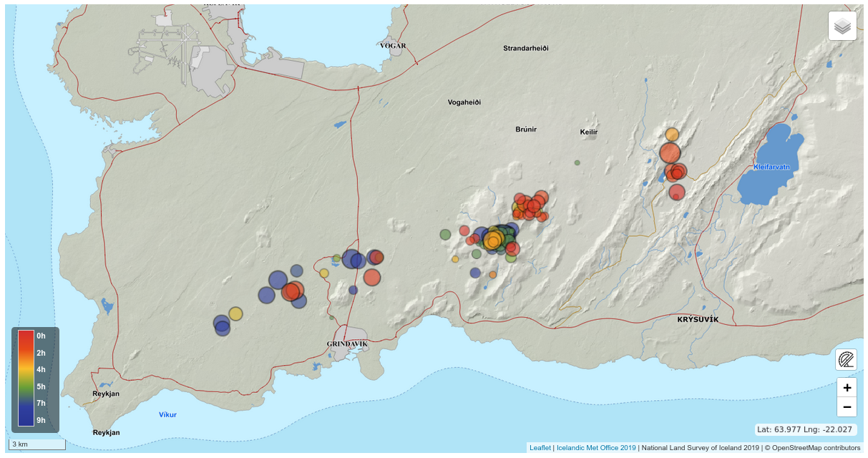Click the Kleifarvatn lake label
The image size is (868, 458).
pyautogui.click(x=771, y=167)
